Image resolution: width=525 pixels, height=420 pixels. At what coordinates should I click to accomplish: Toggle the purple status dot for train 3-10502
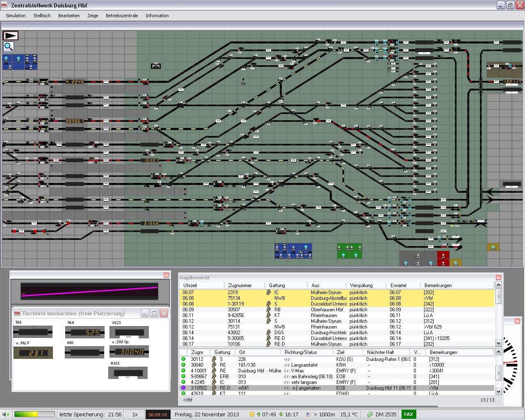pyautogui.click(x=183, y=388)
